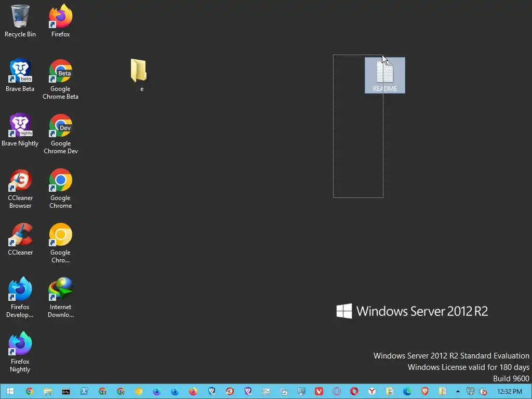Viewport: 532px width, 399px height.
Task: Open Yandex Browser from the taskbar
Action: click(x=372, y=391)
